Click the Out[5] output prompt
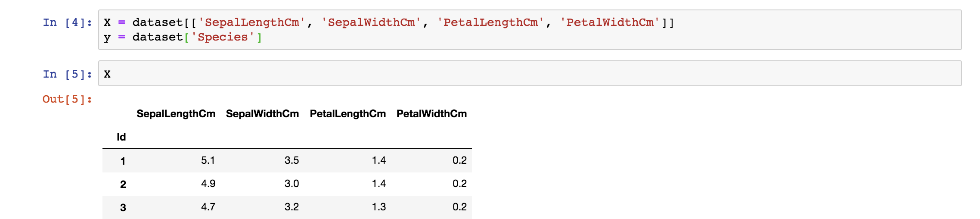Screen dimensions: 980x219 click(68, 99)
